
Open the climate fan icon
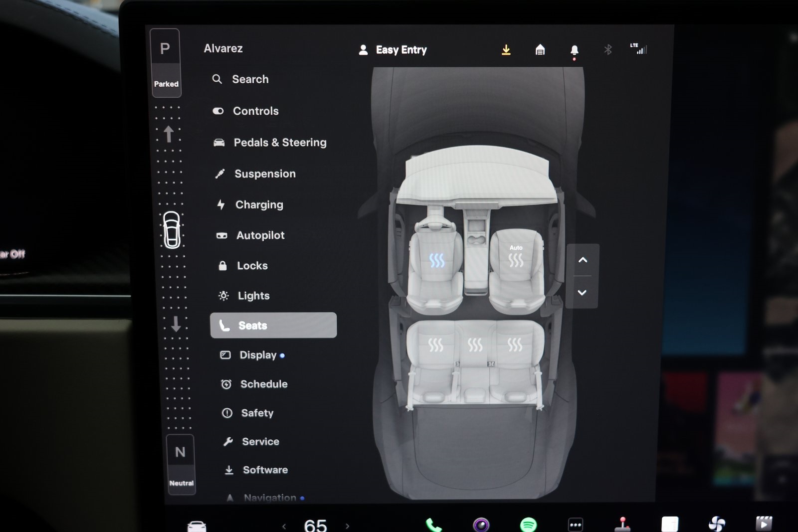717,524
